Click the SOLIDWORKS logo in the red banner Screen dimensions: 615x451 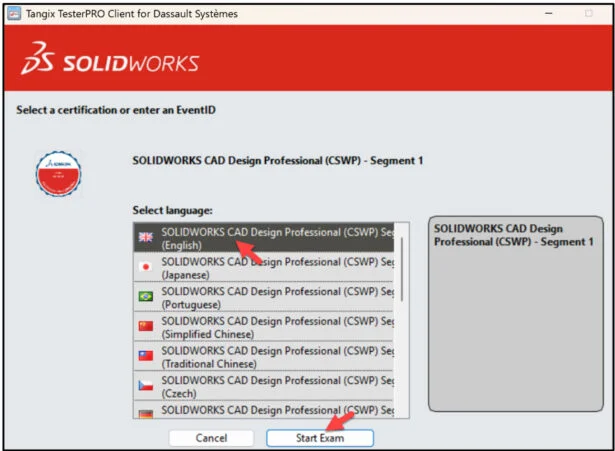coord(111,62)
